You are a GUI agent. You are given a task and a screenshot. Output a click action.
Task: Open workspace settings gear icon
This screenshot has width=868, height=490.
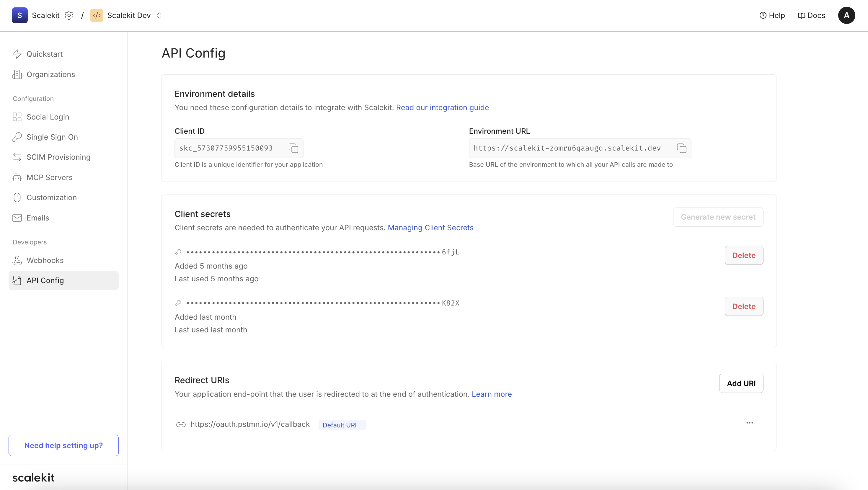(69, 16)
